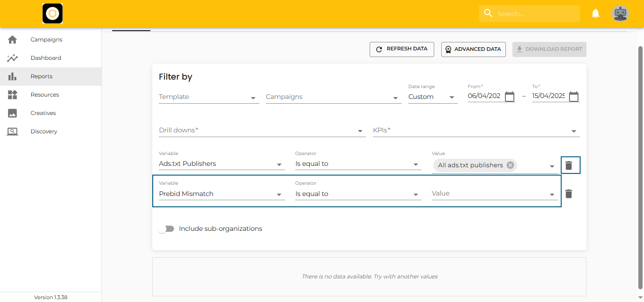Click the header search field

[535, 14]
